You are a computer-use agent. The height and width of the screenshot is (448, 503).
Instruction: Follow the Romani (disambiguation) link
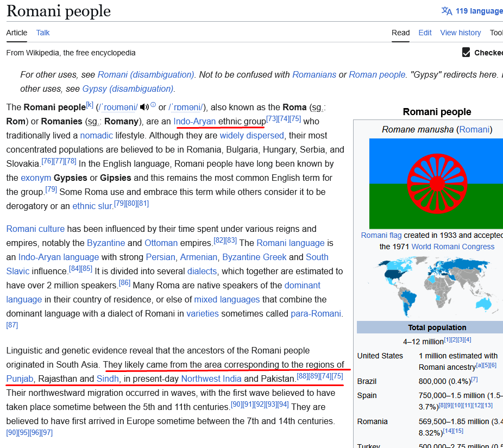pos(146,75)
